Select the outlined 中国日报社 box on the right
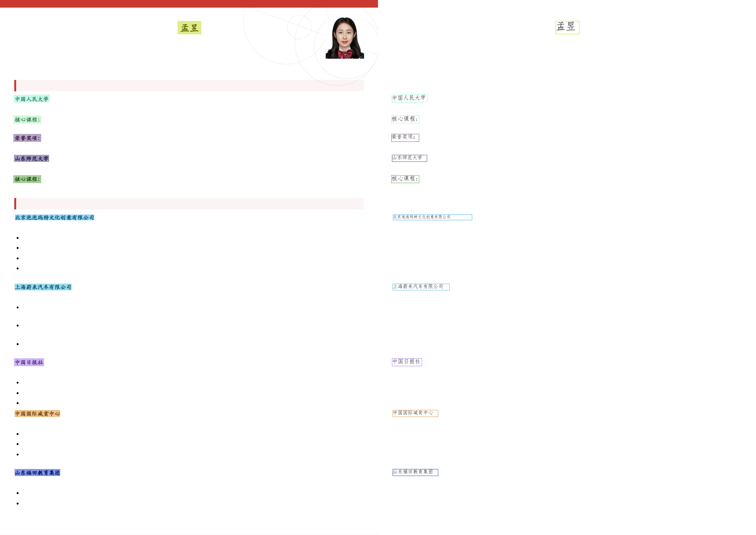 pos(407,362)
